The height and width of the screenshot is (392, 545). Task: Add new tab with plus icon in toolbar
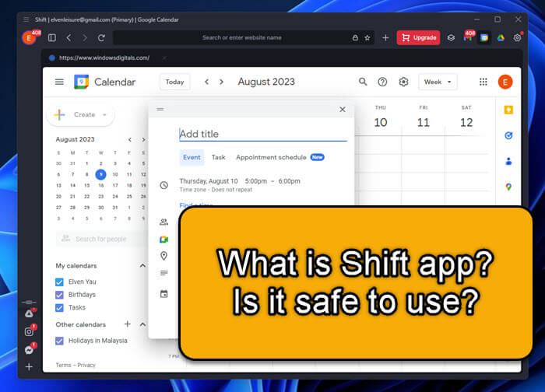[x=385, y=37]
